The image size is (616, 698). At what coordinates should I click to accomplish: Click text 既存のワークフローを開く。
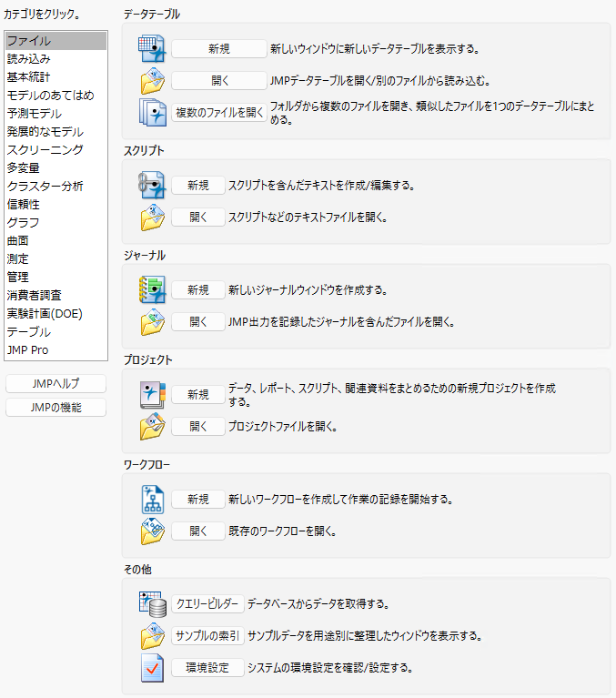[x=282, y=531]
